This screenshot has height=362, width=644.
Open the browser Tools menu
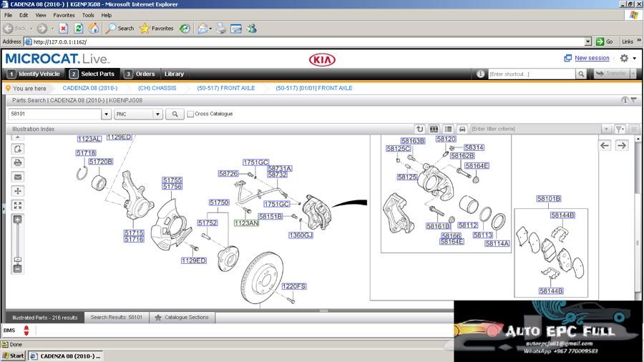coord(88,15)
